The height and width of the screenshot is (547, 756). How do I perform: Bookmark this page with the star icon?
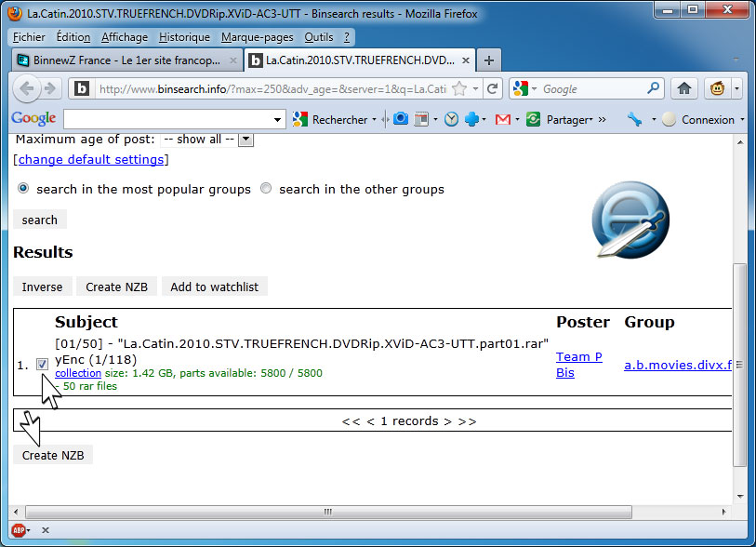[x=459, y=88]
